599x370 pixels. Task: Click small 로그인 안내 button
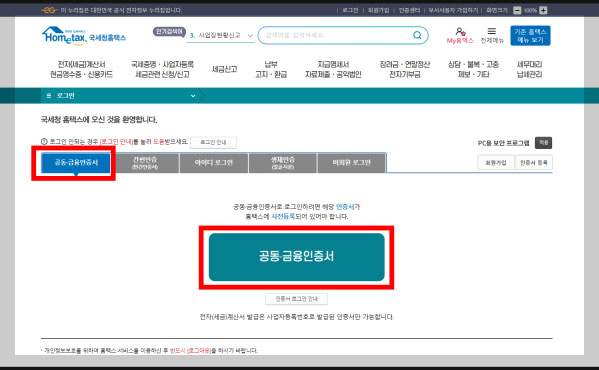[213, 142]
